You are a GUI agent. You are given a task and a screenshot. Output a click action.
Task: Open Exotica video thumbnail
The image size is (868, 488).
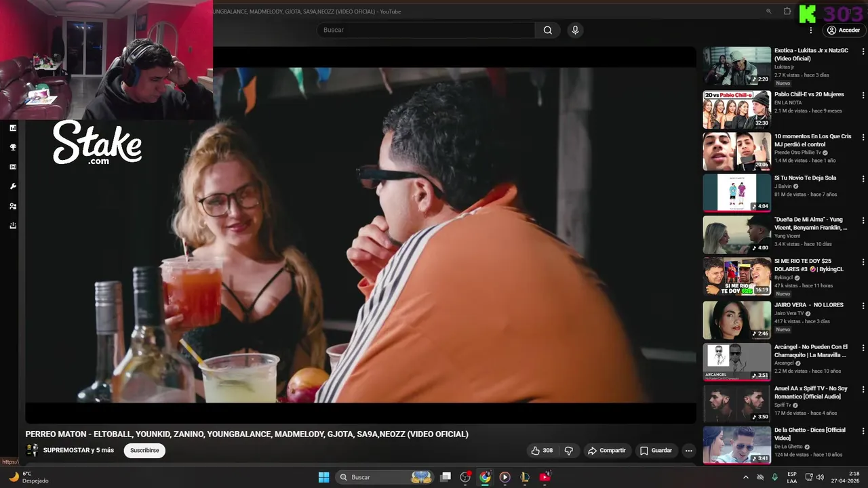tap(736, 66)
